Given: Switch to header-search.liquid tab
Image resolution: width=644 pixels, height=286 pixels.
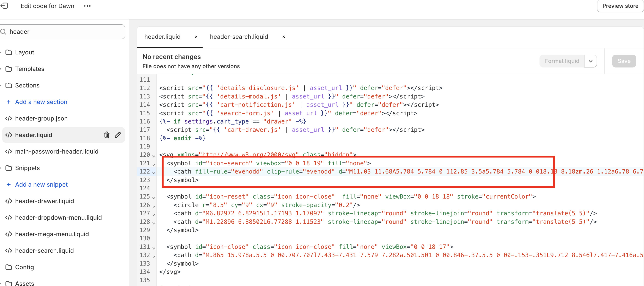Looking at the screenshot, I should point(239,37).
